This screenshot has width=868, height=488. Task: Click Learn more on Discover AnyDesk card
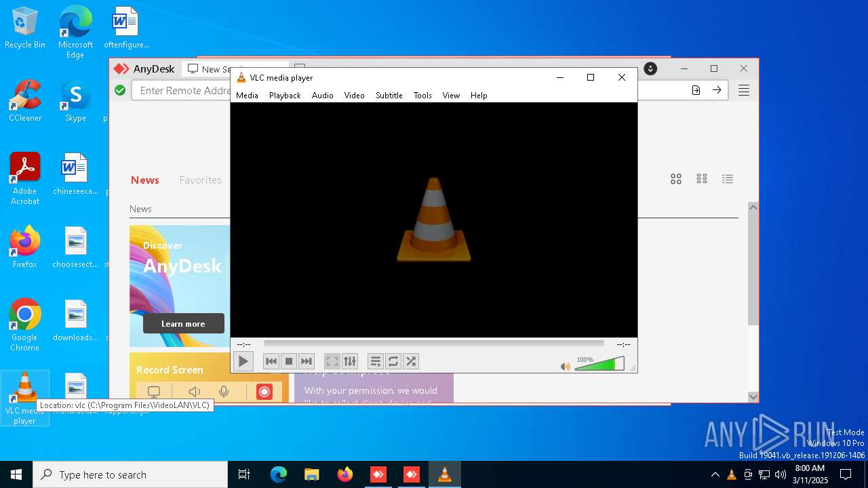pyautogui.click(x=183, y=323)
